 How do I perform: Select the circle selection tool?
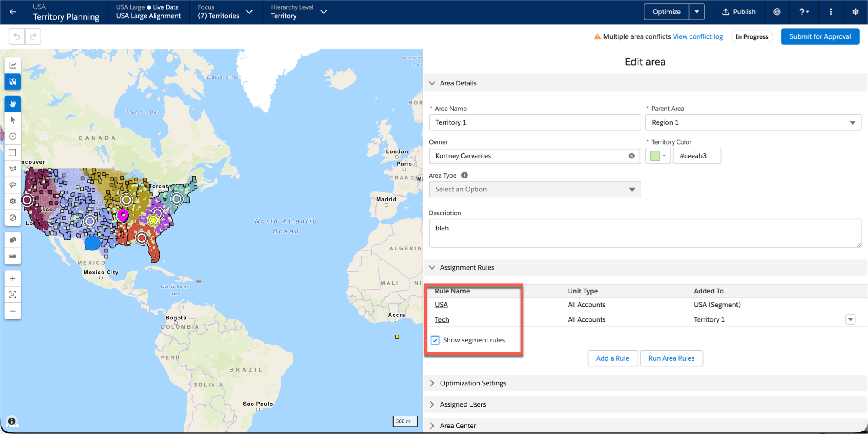13,136
